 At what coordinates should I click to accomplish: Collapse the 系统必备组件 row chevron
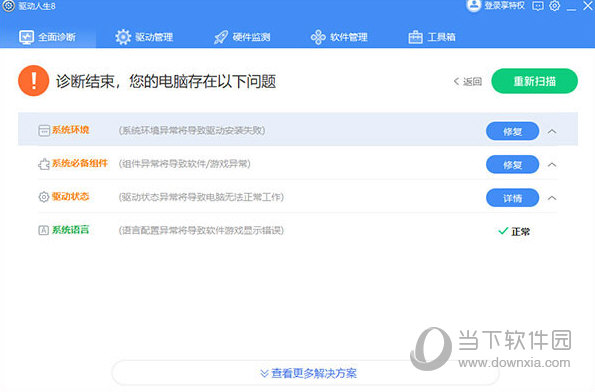pyautogui.click(x=552, y=165)
